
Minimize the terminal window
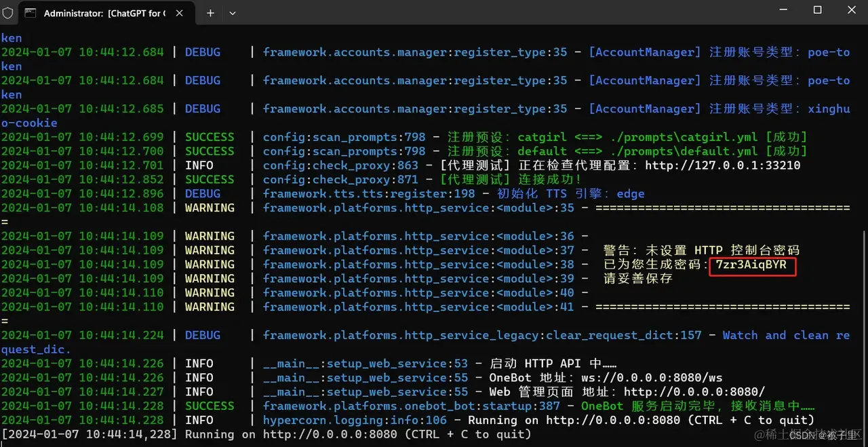pos(783,10)
